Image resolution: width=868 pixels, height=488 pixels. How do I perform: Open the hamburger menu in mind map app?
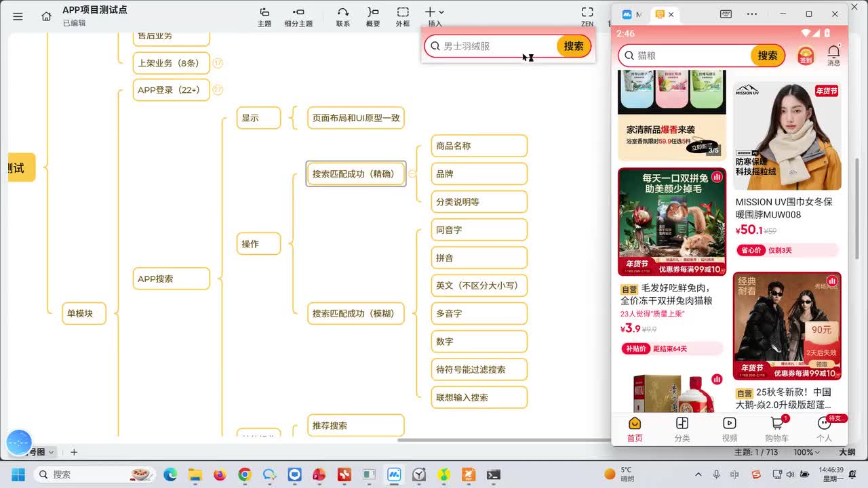click(18, 16)
